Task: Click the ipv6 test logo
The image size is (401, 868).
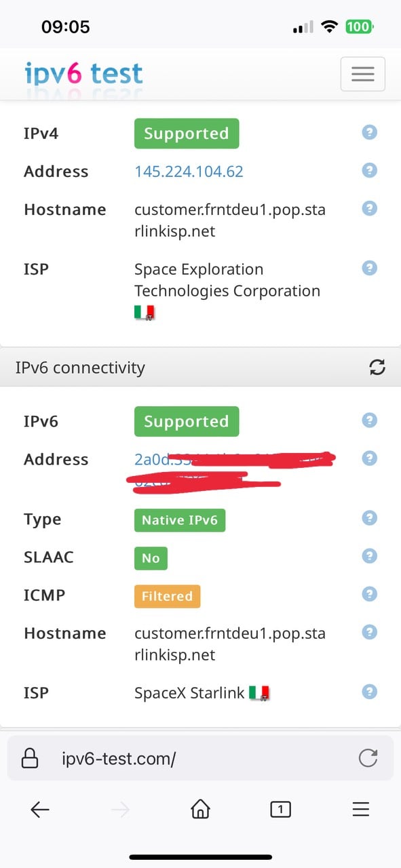Action: tap(83, 73)
